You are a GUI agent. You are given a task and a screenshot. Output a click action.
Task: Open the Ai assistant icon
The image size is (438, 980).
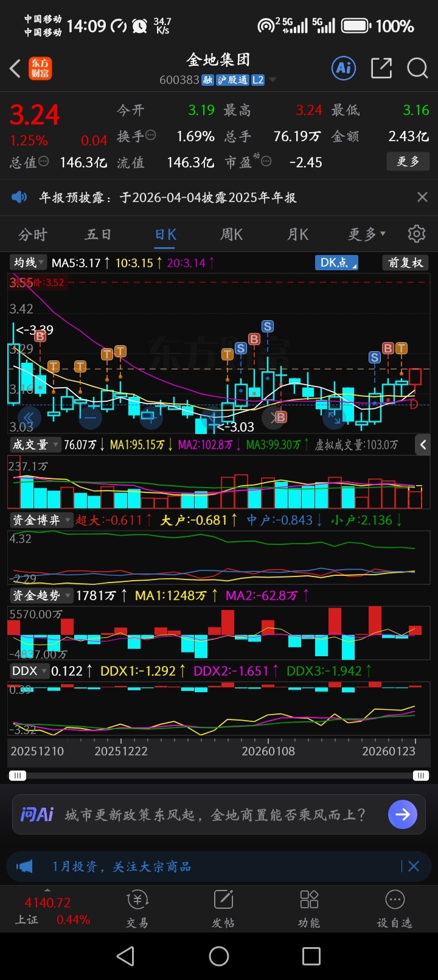pos(344,68)
